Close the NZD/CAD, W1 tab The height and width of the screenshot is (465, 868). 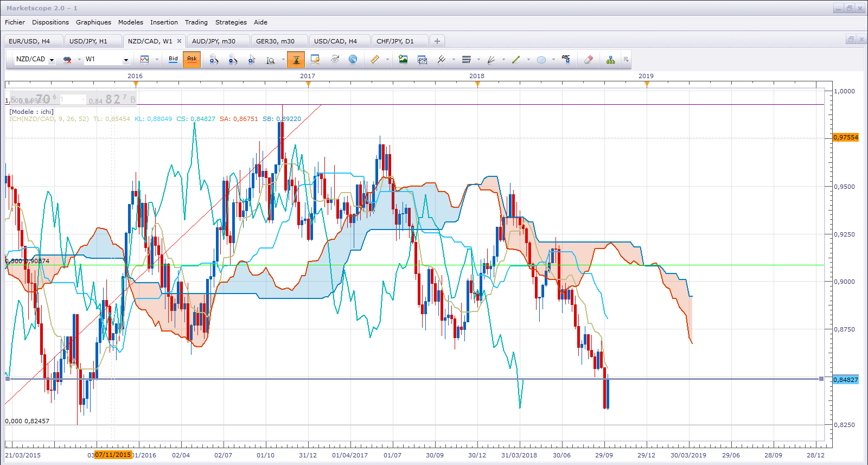pos(179,41)
